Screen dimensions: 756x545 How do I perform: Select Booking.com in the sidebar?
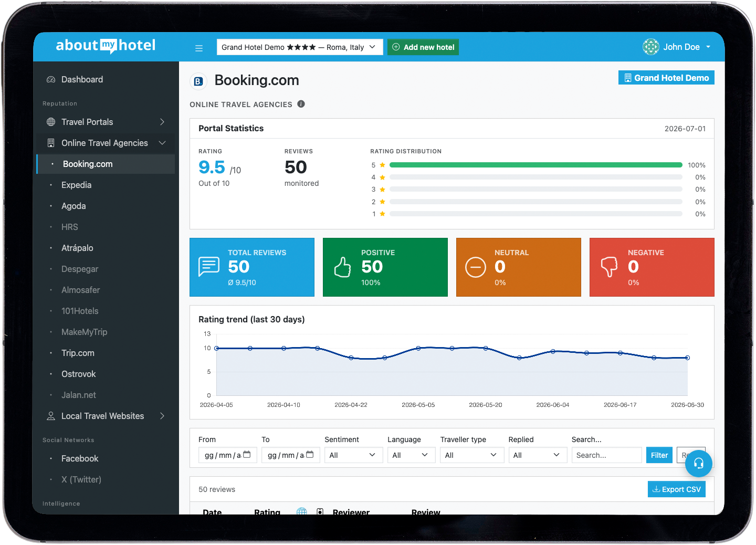click(x=106, y=164)
